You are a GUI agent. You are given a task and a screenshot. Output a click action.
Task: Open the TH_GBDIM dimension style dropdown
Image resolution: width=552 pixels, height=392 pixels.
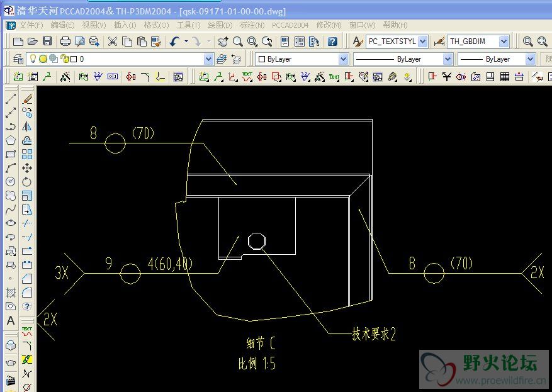pyautogui.click(x=504, y=42)
